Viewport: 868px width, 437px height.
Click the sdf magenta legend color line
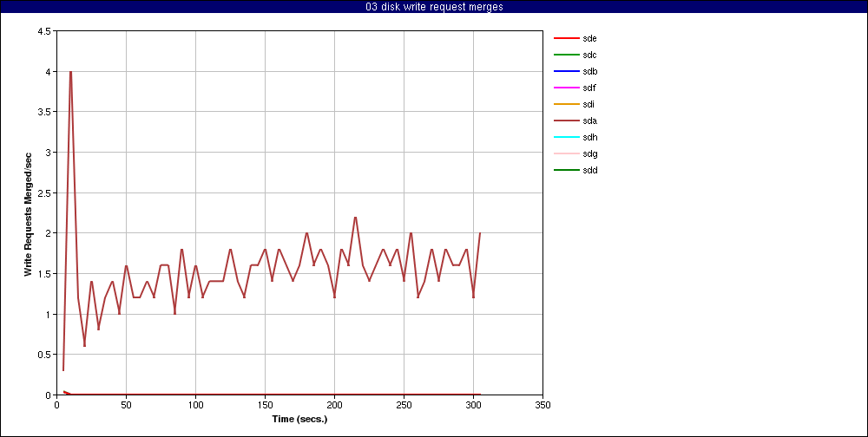click(566, 88)
